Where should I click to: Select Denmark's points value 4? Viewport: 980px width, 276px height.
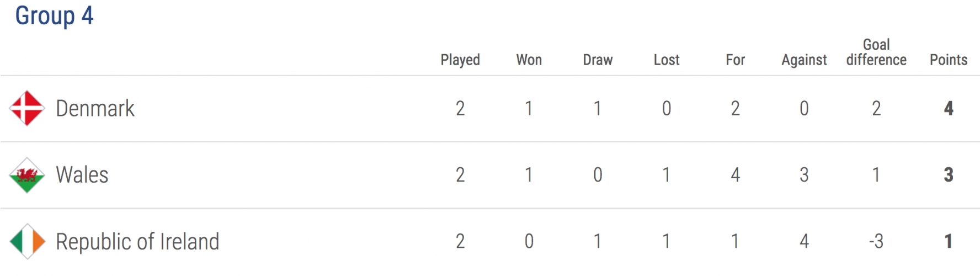[x=949, y=108]
